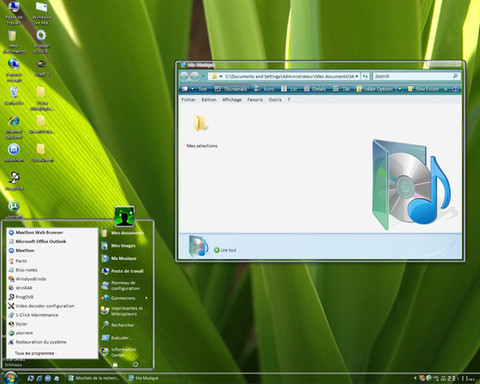Viewport: 480px width, 384px height.
Task: Expand the Connexions submenu arrow
Action: pos(146,298)
